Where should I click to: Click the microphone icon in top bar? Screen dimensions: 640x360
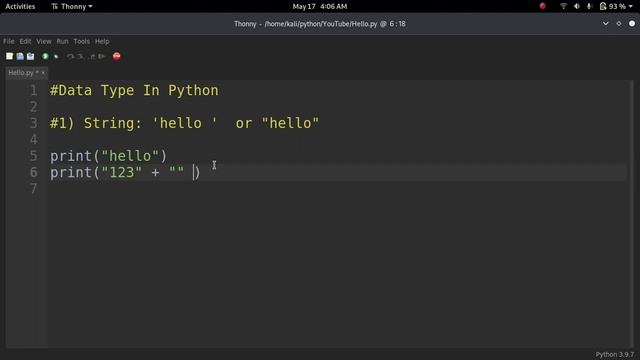point(589,6)
